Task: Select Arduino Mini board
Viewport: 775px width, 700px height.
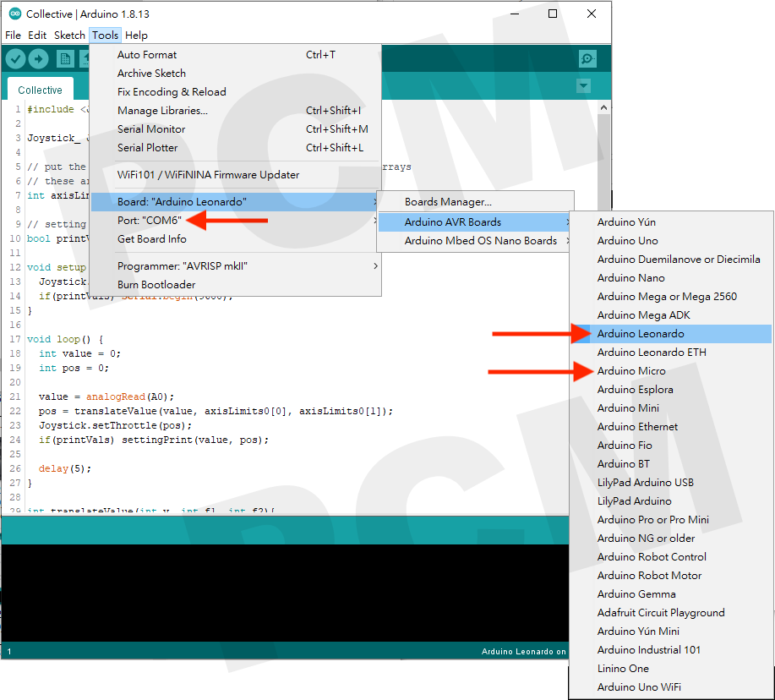Action: pyautogui.click(x=671, y=408)
